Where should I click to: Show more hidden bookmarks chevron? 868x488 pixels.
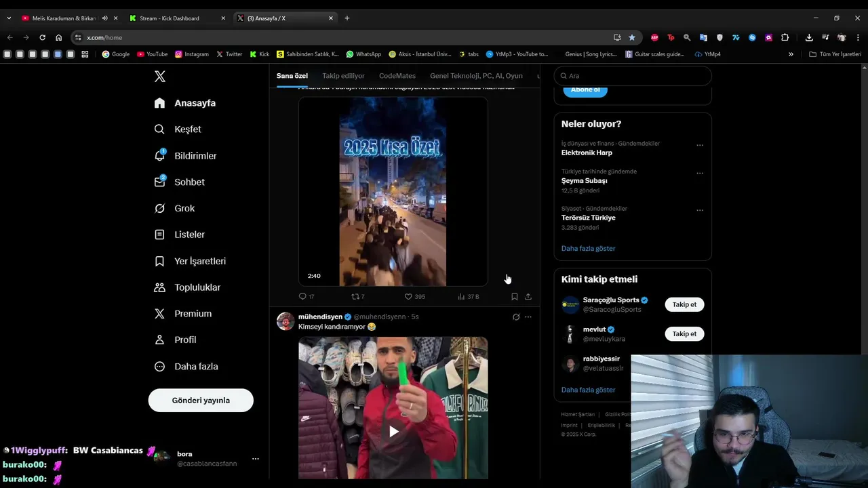[791, 54]
